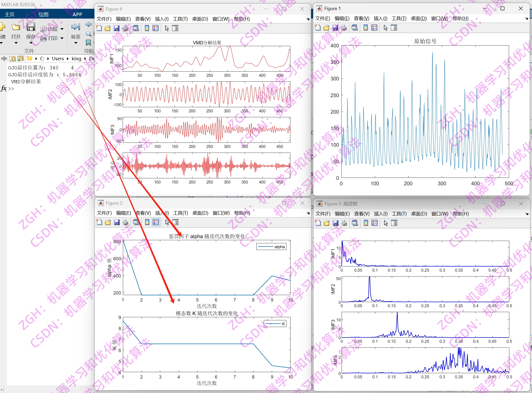Image resolution: width=532 pixels, height=393 pixels.
Task: Click Save Figure icon in Figure 4
Action: pyautogui.click(x=116, y=28)
